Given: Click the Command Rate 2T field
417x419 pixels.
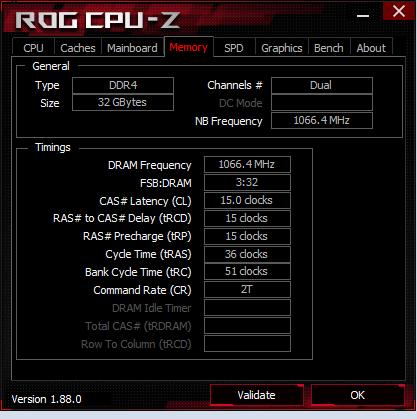Looking at the screenshot, I should [x=247, y=289].
